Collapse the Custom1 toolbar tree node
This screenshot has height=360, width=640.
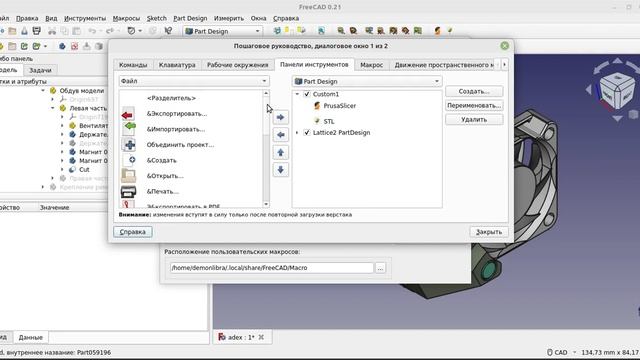(297, 94)
